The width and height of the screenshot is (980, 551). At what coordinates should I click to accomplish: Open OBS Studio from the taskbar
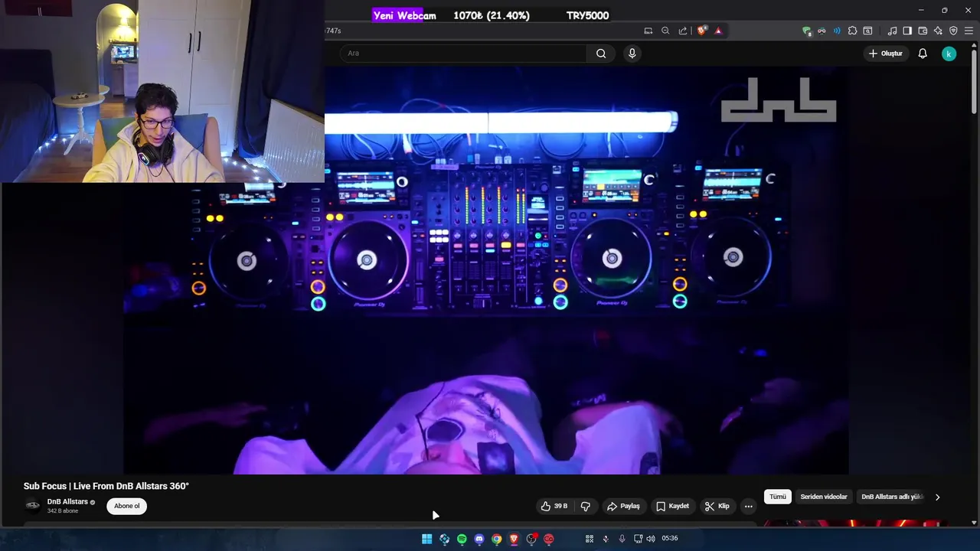pos(531,539)
